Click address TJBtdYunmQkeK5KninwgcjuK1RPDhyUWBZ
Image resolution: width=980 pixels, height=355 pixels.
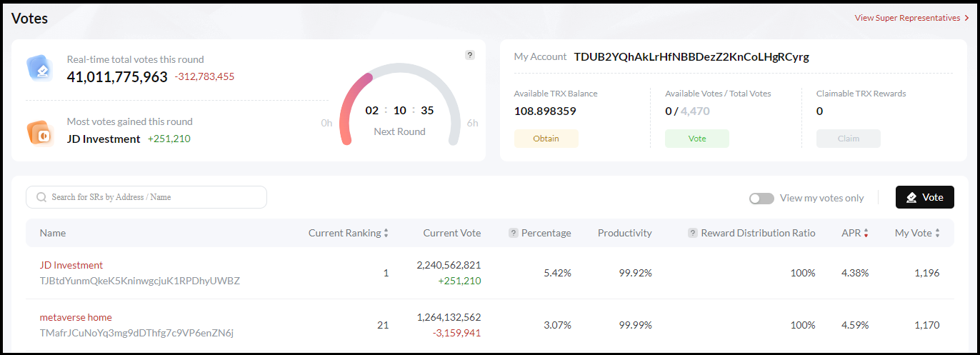point(140,281)
